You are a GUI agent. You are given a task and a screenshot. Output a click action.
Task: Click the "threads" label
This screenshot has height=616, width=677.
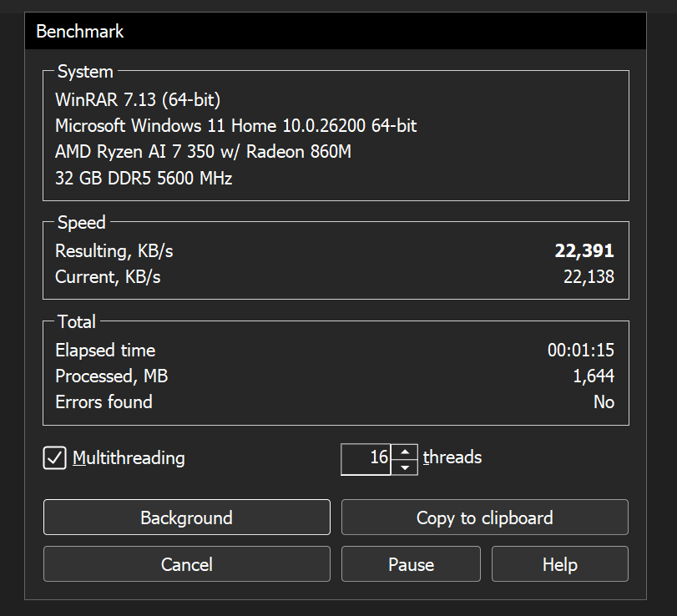tap(452, 457)
